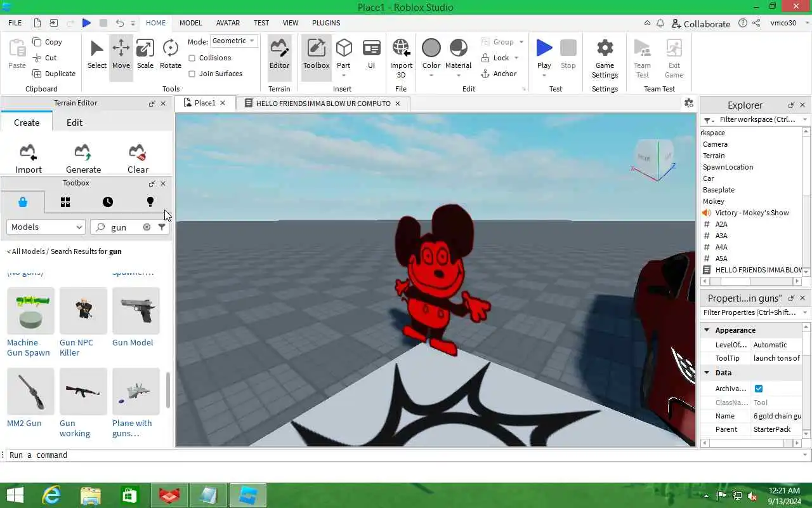812x508 pixels.
Task: Collapse the Data properties section
Action: pos(707,373)
